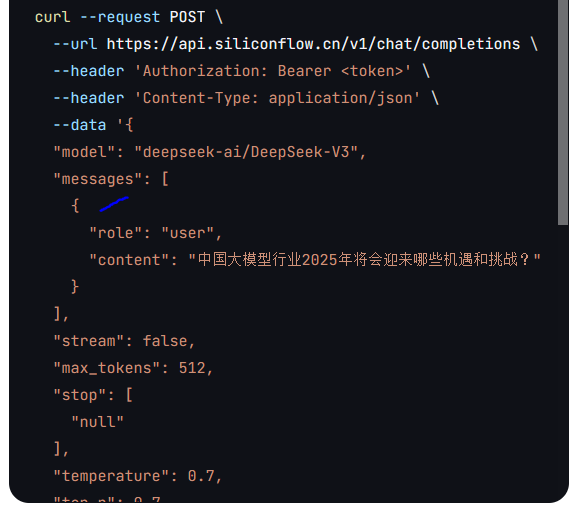This screenshot has height=505, width=587.
Task: Click the "null" string in stop array
Action: (97, 422)
